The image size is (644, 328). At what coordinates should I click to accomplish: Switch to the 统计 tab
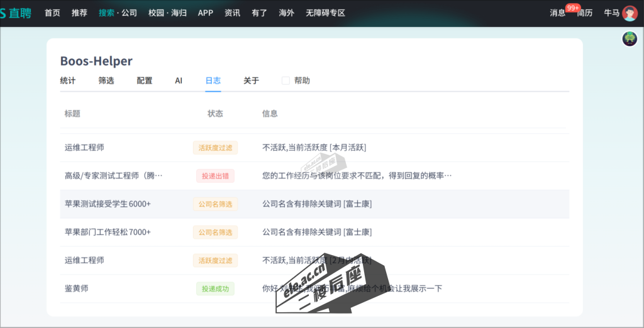[x=68, y=80]
